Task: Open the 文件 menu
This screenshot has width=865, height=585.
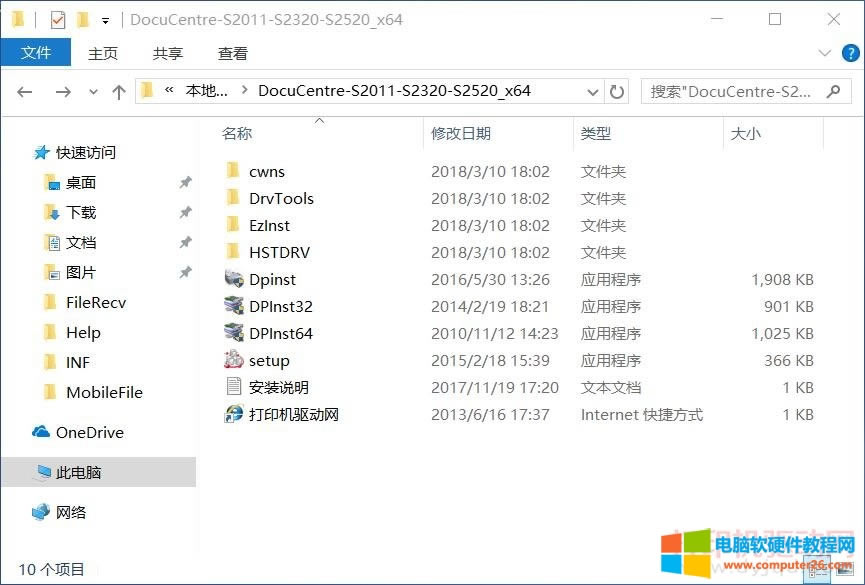Action: [36, 54]
